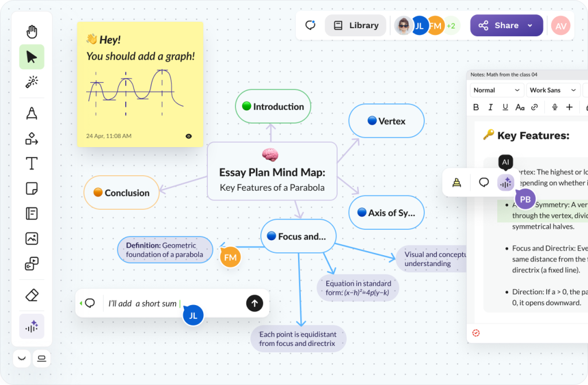The height and width of the screenshot is (385, 588).
Task: Toggle bold formatting in the Notes panel
Action: tap(475, 107)
